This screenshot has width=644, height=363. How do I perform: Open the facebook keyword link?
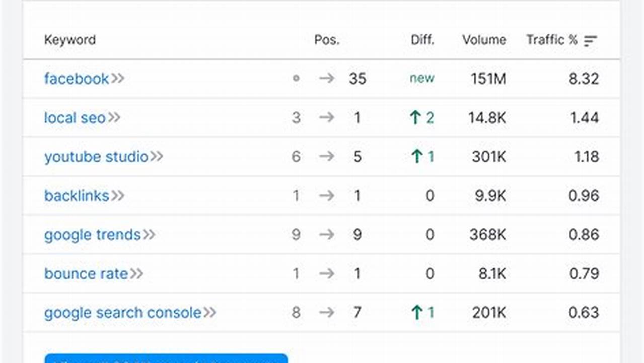click(x=77, y=79)
